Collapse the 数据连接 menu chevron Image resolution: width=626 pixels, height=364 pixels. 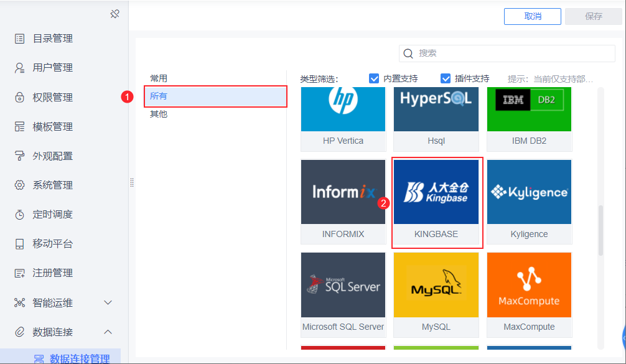pyautogui.click(x=108, y=332)
